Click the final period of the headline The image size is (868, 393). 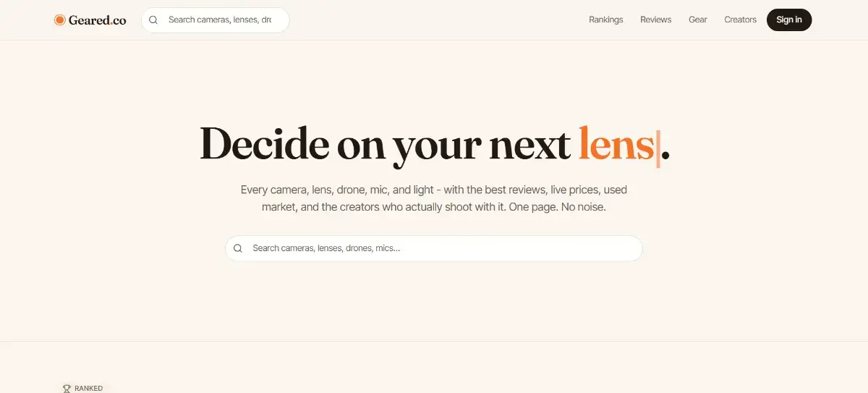[666, 155]
